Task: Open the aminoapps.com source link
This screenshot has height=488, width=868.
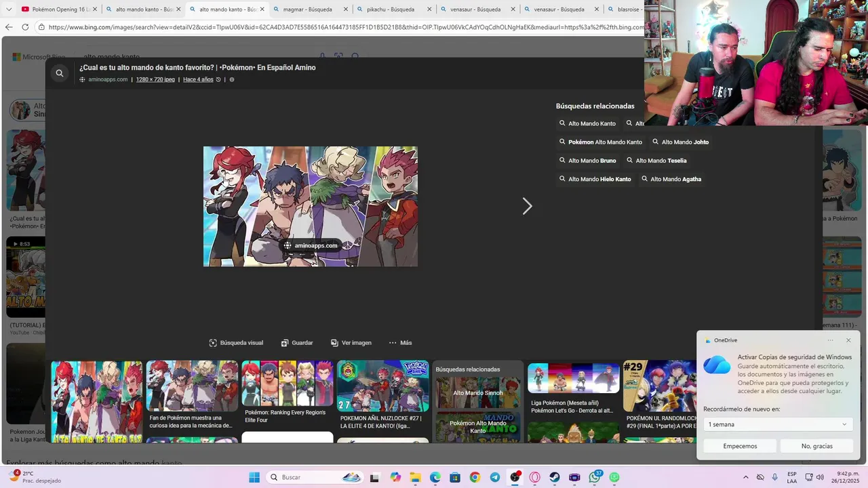Action: pyautogui.click(x=108, y=80)
